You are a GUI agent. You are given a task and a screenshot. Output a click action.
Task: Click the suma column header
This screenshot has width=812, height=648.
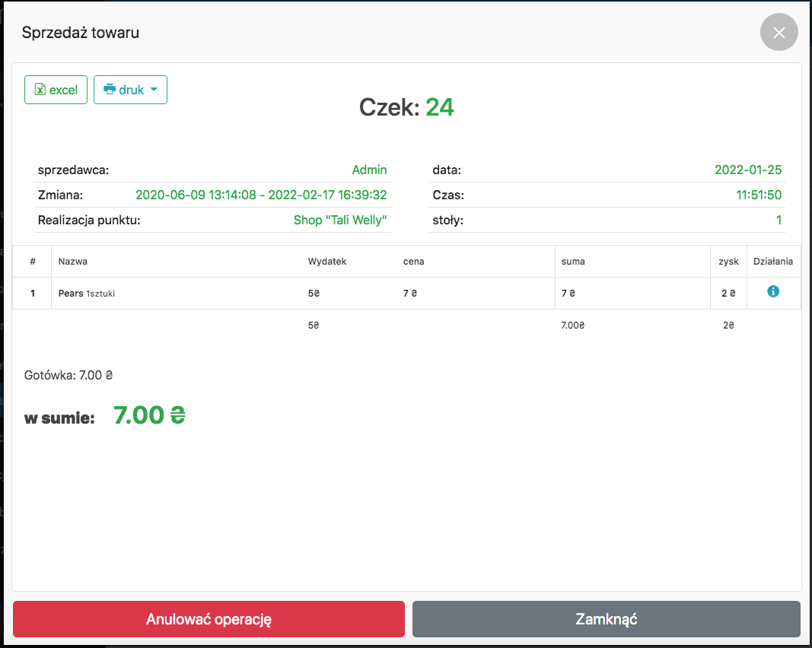coord(573,261)
